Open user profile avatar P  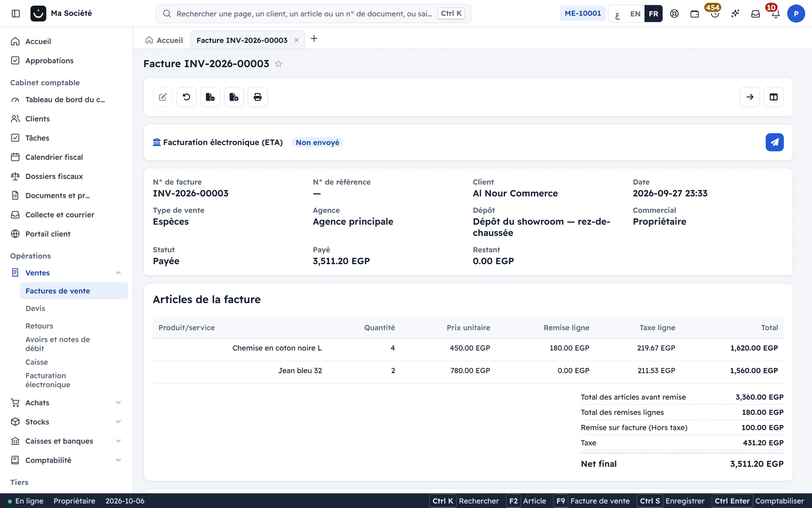coord(796,14)
